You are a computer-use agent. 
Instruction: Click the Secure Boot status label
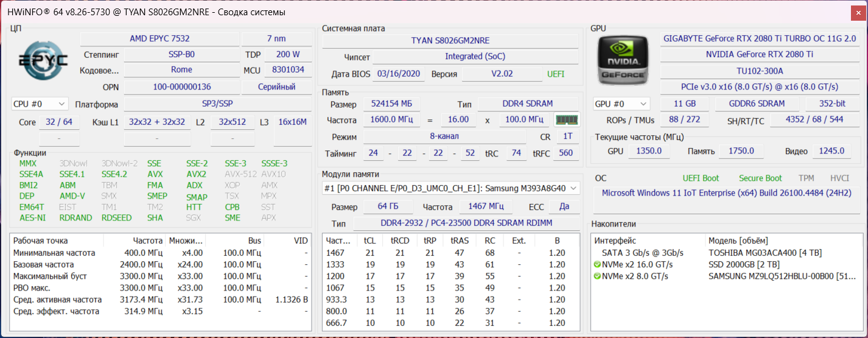tap(760, 178)
